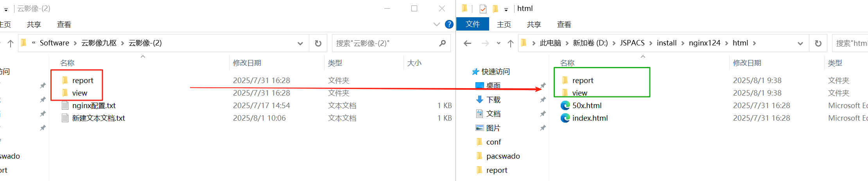The image size is (868, 181).
Task: Customize quick access toolbar dropdown in html window
Action: click(x=506, y=9)
